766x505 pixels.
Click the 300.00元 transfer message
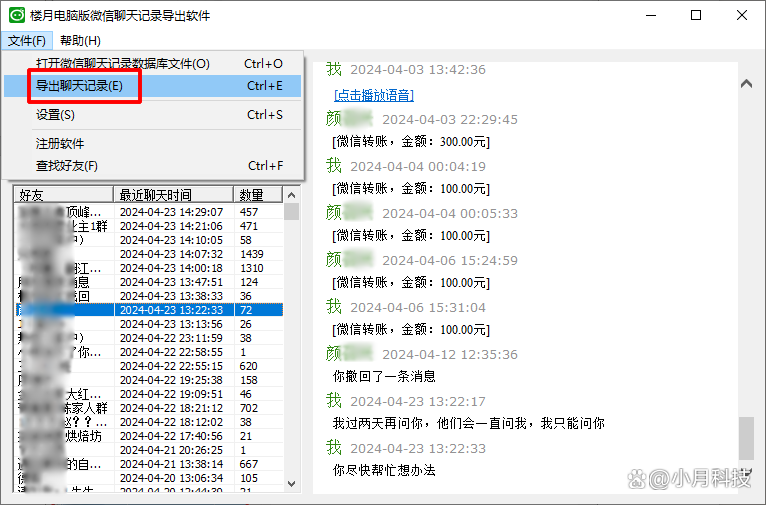[411, 142]
